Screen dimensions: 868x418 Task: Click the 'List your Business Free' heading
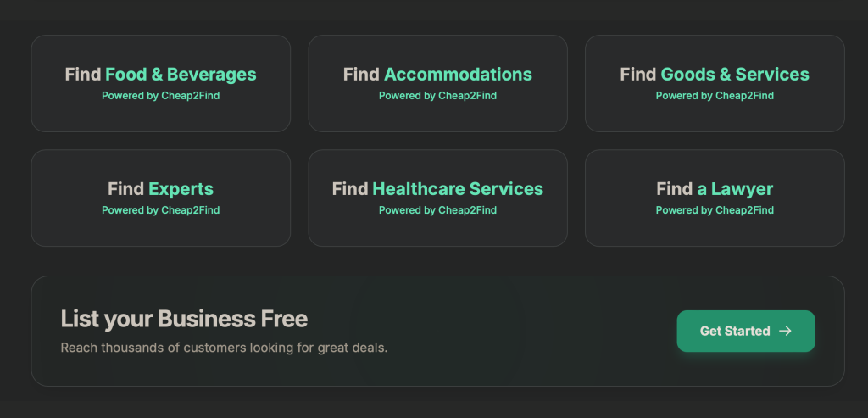coord(184,319)
